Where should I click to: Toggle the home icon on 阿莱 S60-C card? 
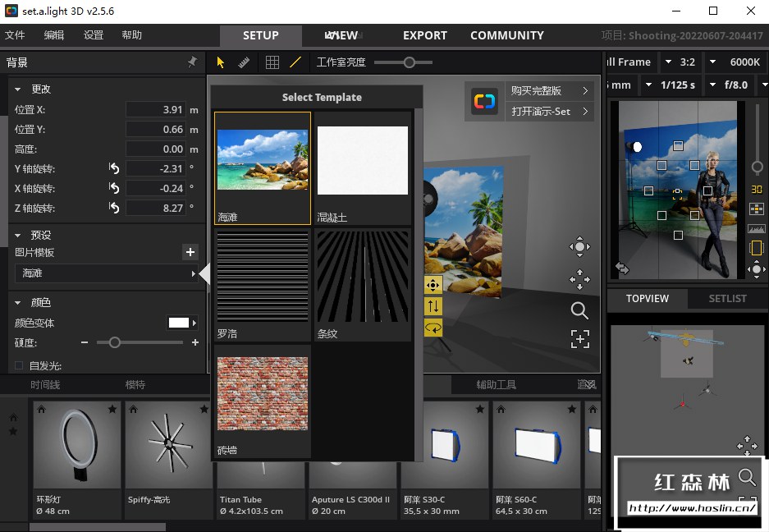pyautogui.click(x=501, y=409)
